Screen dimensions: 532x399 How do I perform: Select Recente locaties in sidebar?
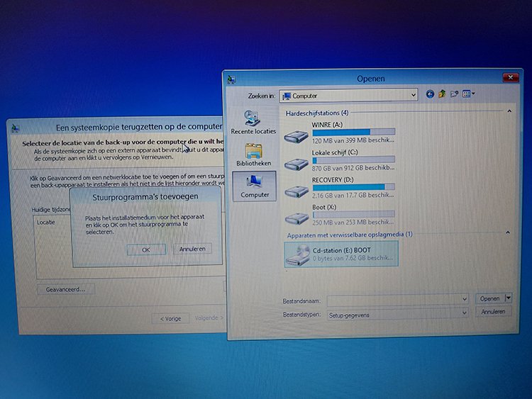click(253, 122)
